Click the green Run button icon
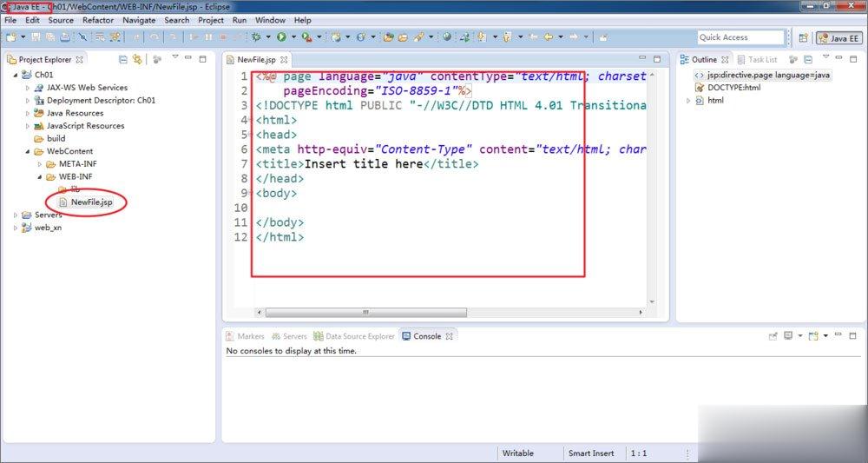 282,37
